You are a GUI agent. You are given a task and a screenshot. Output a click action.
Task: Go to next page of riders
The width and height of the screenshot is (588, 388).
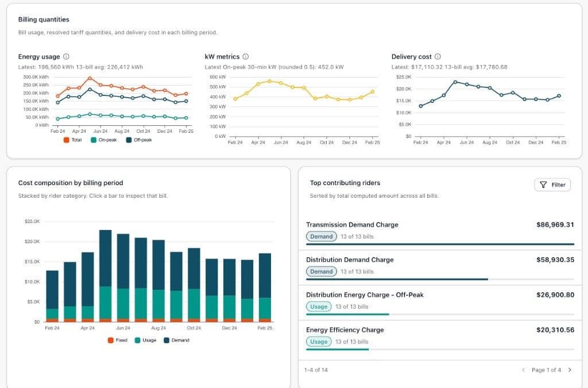[570, 370]
